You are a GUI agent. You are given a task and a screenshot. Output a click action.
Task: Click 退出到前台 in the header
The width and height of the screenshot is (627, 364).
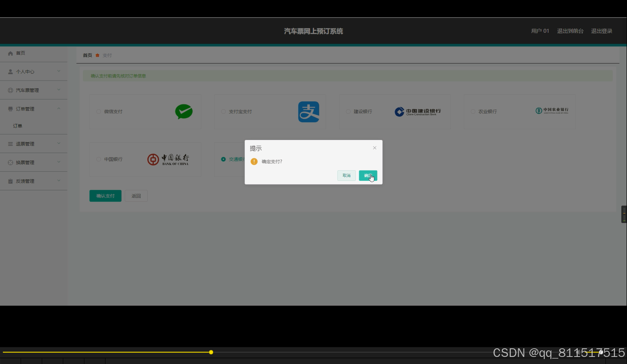coord(570,31)
